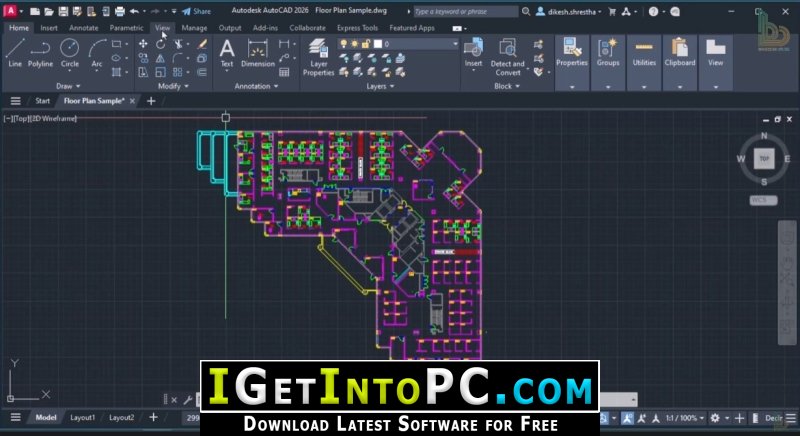Select the Array tool

click(x=178, y=72)
